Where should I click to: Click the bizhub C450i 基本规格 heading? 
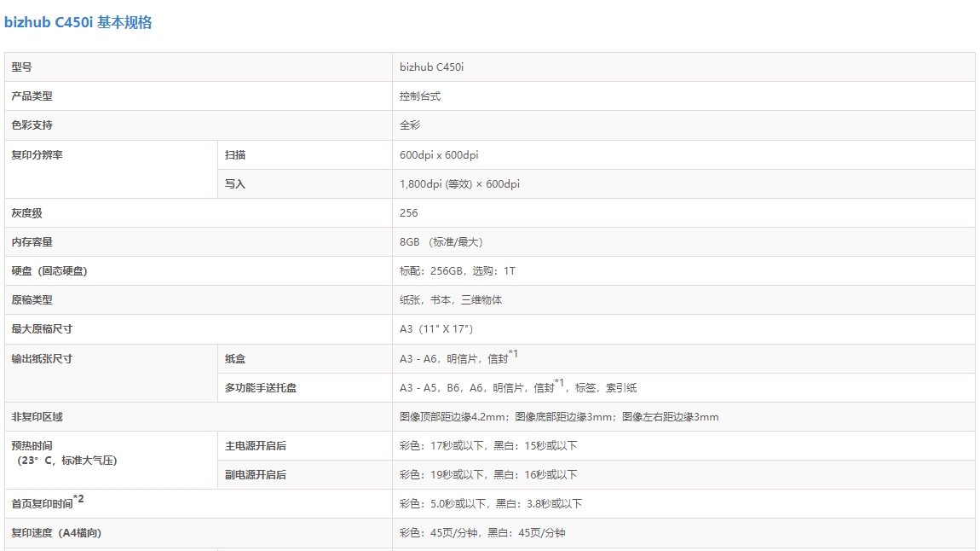click(78, 23)
